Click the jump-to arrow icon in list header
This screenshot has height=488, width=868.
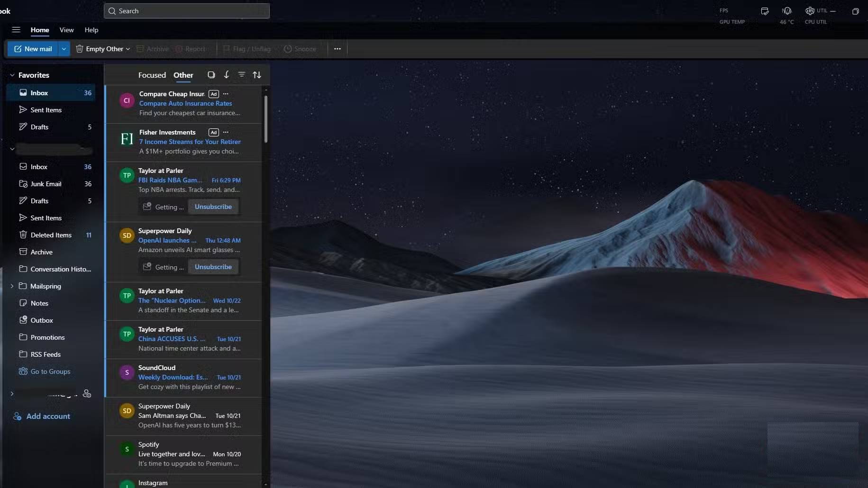tap(226, 75)
